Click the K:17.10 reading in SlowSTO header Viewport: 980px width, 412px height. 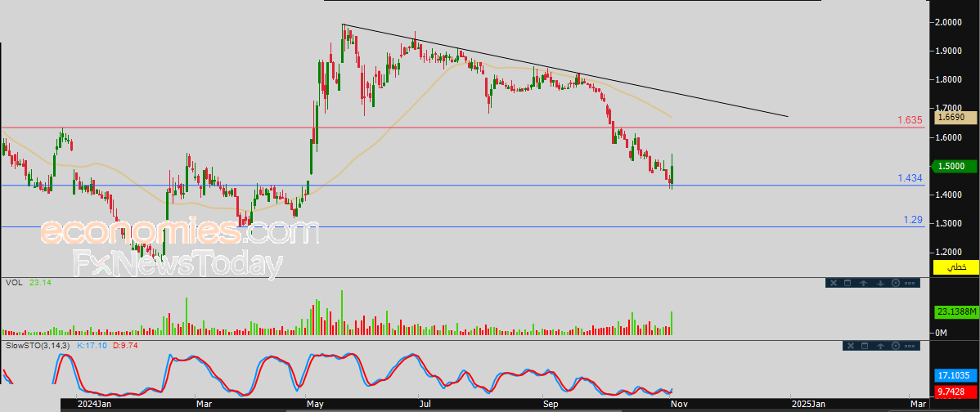[x=92, y=345]
